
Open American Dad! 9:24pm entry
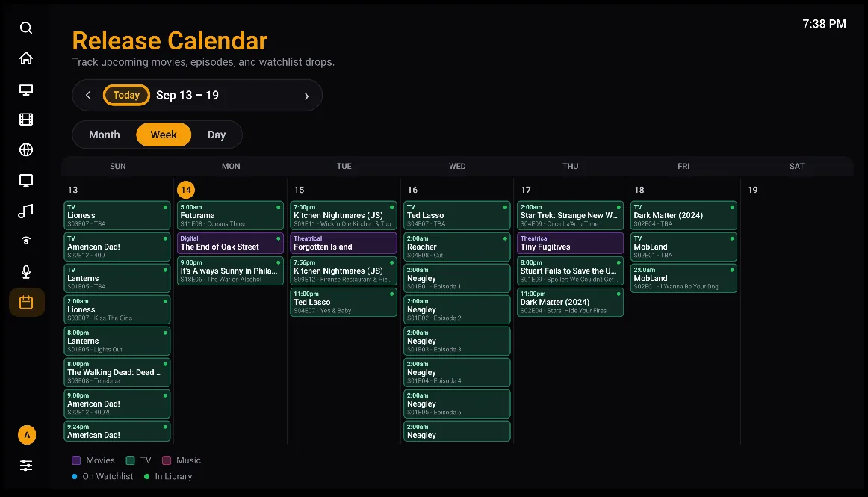point(117,431)
